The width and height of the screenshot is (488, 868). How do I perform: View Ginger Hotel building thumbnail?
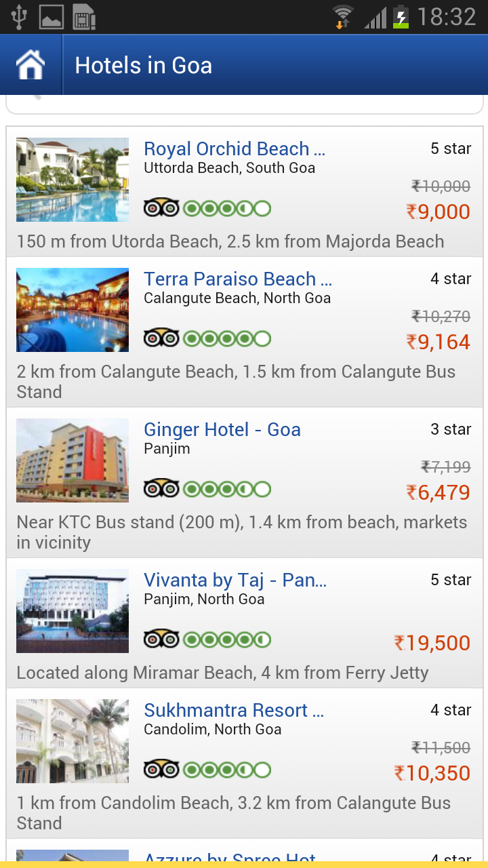[73, 460]
